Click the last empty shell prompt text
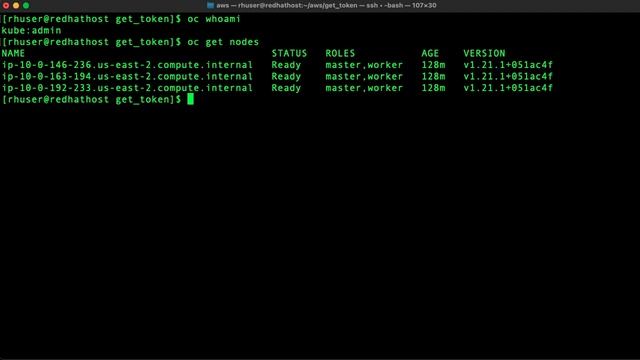 [91, 100]
